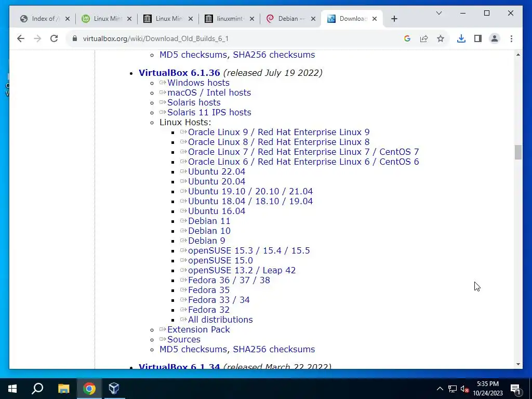The image size is (532, 399).
Task: Open the notification center icon
Action: pos(515,389)
